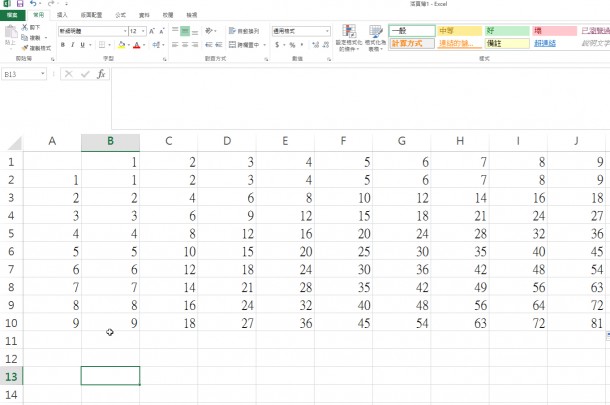The width and height of the screenshot is (610, 405).
Task: Click the decrease indent icon
Action: [209, 45]
